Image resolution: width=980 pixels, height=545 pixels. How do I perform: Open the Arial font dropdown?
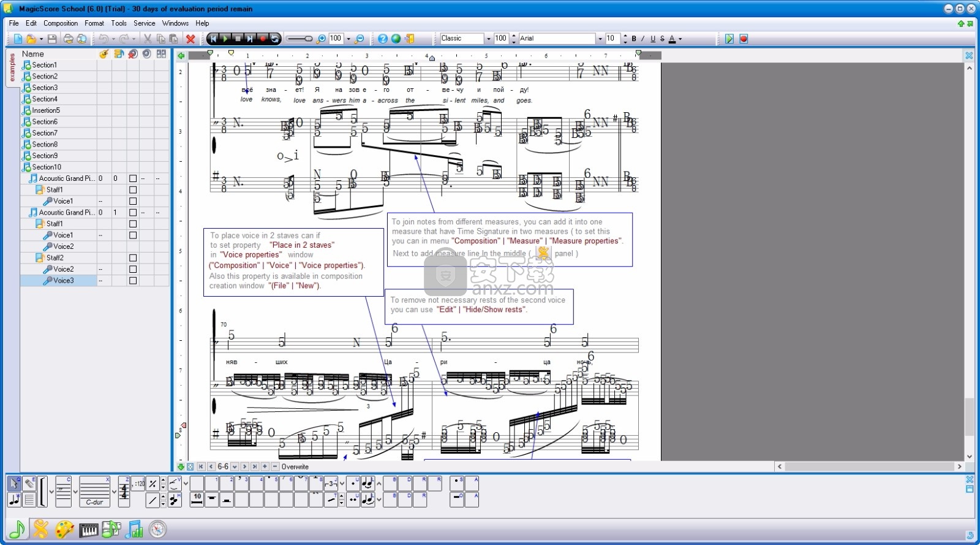600,39
